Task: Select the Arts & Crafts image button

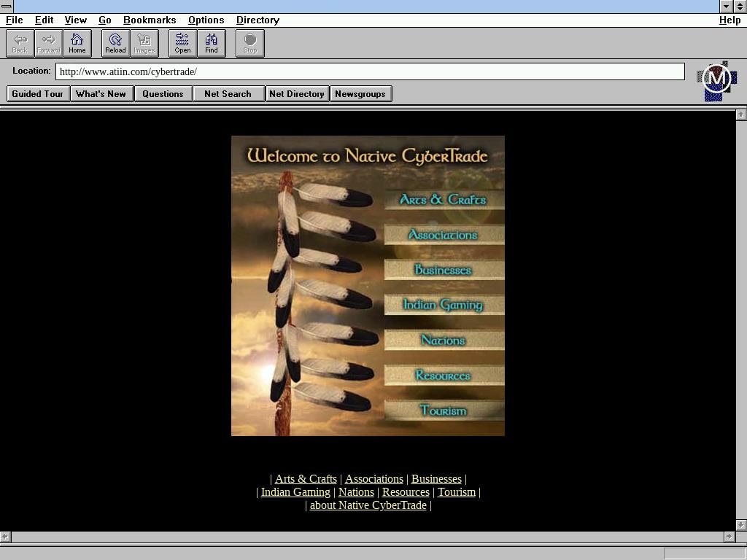Action: point(443,200)
